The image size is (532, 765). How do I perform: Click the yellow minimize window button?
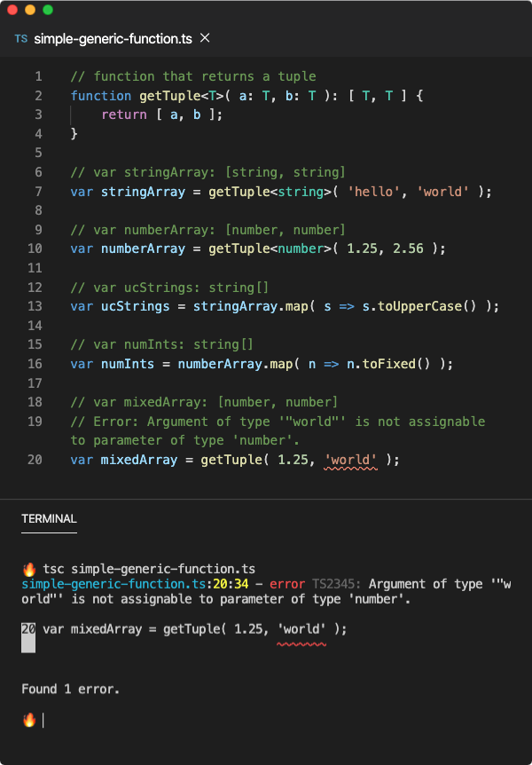[30, 10]
